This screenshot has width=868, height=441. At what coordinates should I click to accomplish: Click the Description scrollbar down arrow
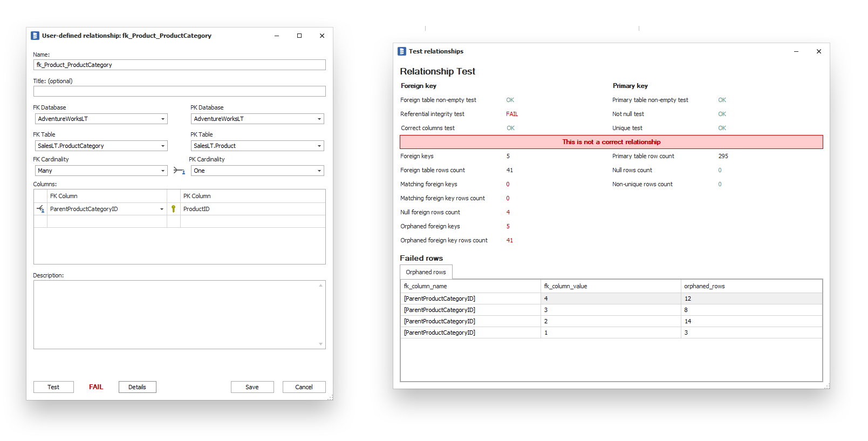coord(321,344)
